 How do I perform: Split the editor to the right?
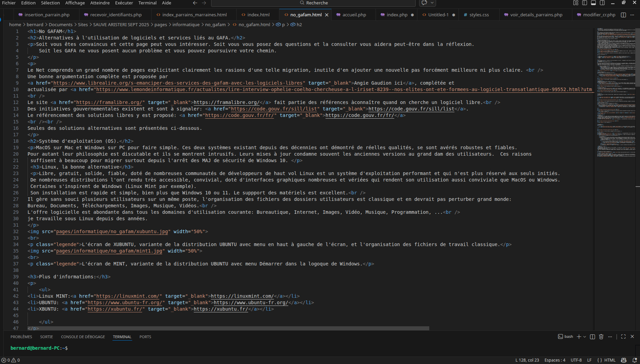click(623, 15)
